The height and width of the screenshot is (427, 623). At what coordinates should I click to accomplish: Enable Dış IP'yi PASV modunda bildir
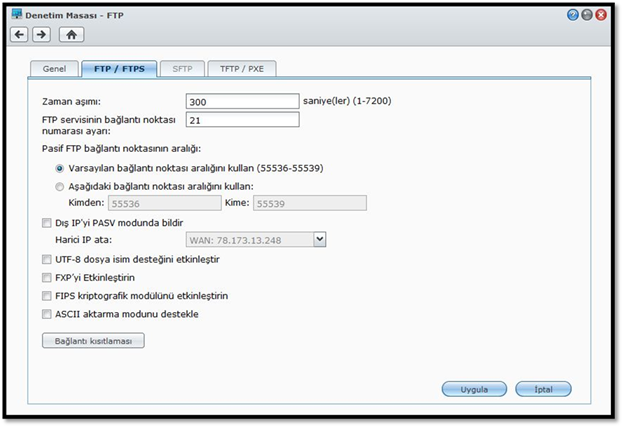(x=47, y=222)
